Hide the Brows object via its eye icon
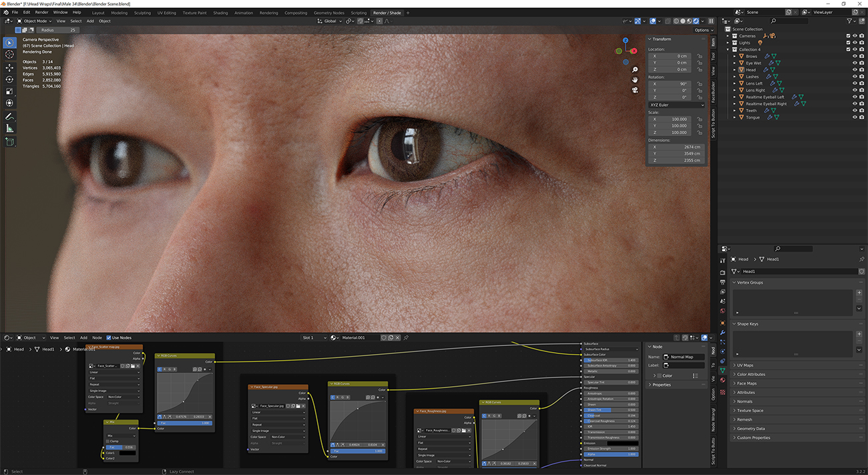 point(854,56)
